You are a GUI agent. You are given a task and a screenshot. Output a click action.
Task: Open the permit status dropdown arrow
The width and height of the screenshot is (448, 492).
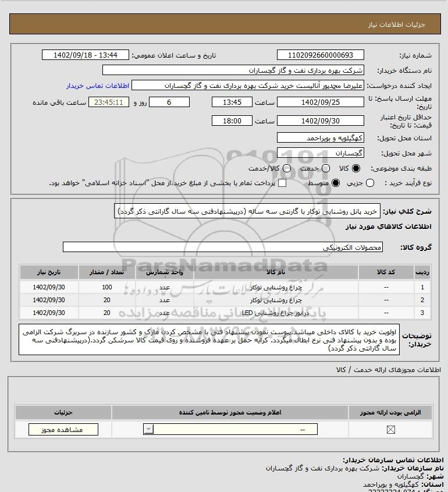click(x=148, y=429)
